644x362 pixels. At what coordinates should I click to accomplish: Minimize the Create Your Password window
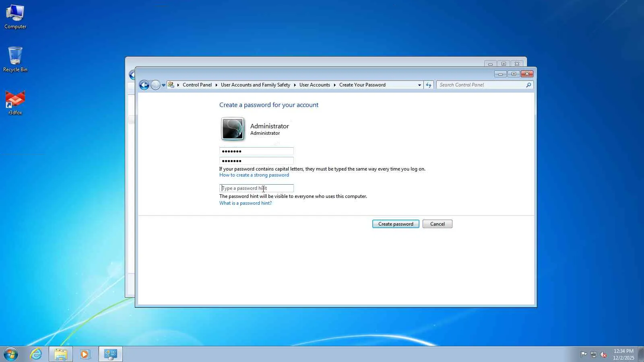(500, 74)
